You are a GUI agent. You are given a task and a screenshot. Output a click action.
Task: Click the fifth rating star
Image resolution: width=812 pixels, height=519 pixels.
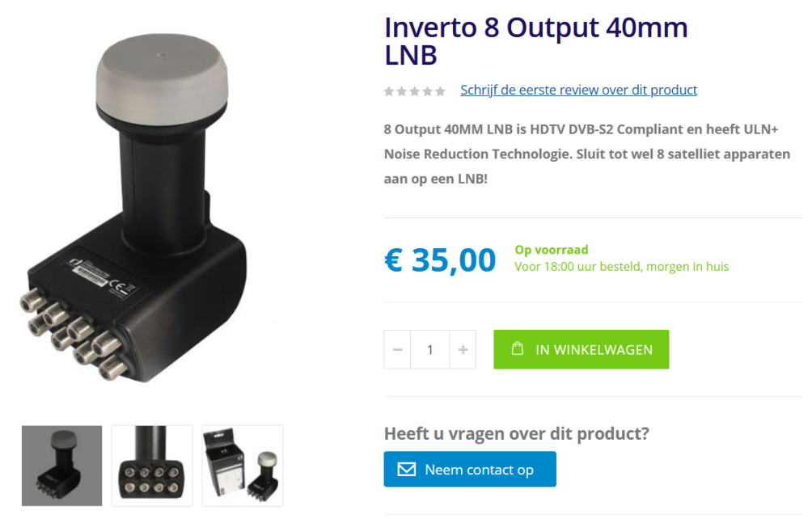point(440,91)
